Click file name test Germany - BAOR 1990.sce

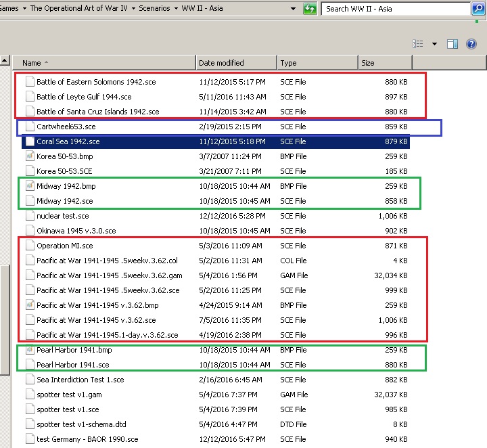[87, 439]
